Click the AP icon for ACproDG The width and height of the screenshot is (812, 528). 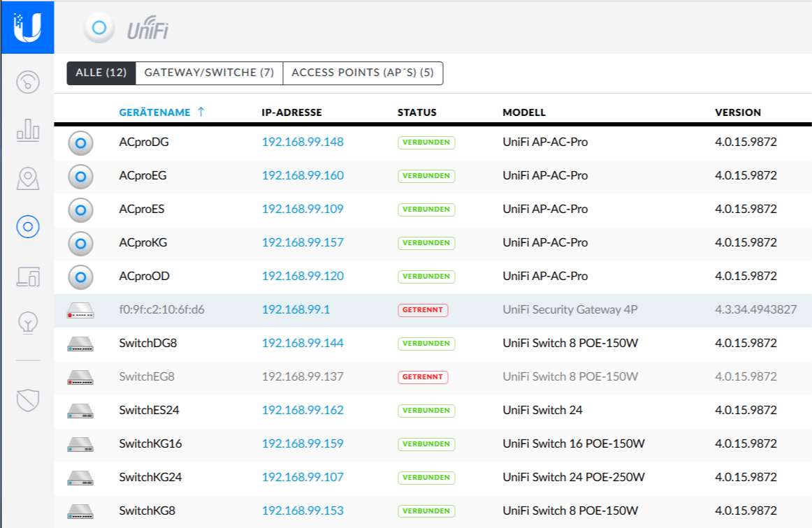click(80, 143)
